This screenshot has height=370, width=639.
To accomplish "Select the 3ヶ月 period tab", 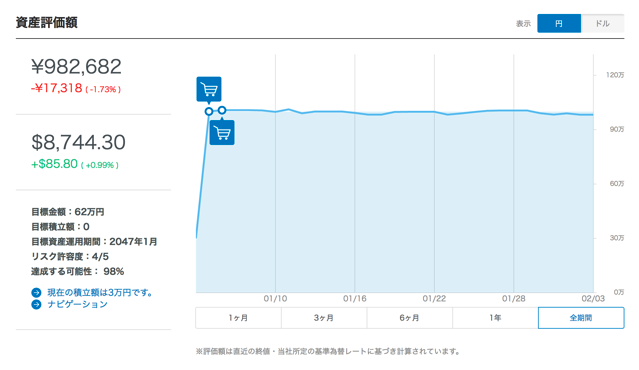I will coord(324,318).
